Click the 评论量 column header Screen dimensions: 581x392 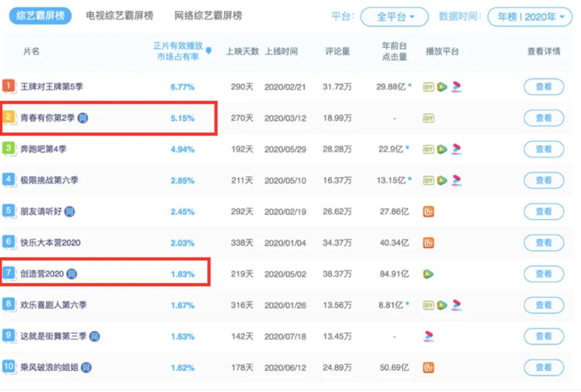click(337, 52)
